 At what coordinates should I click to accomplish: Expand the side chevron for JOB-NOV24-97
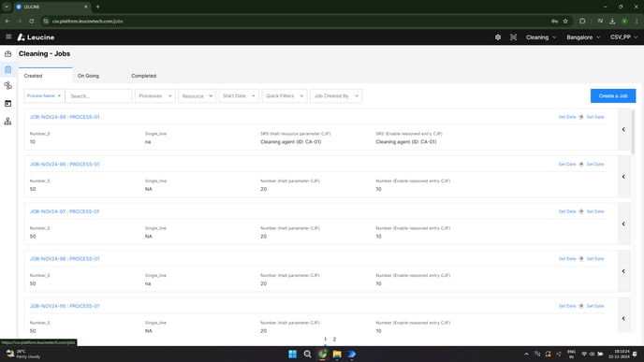(x=623, y=224)
